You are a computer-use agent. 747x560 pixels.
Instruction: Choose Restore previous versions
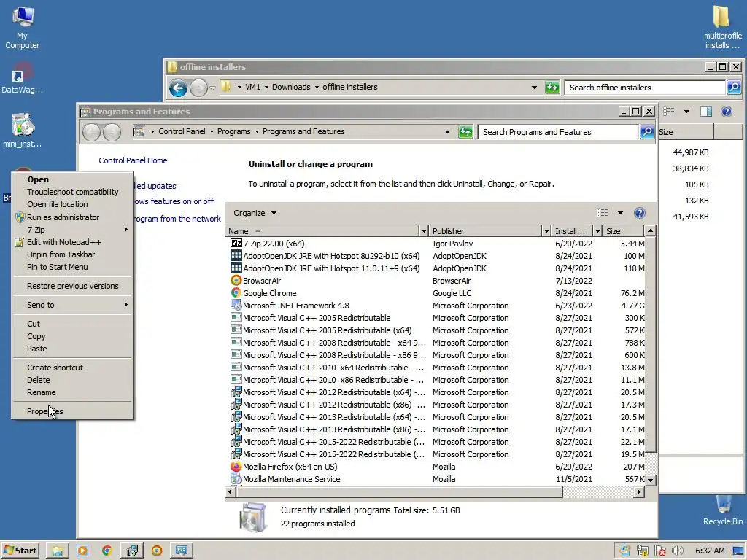tap(72, 286)
